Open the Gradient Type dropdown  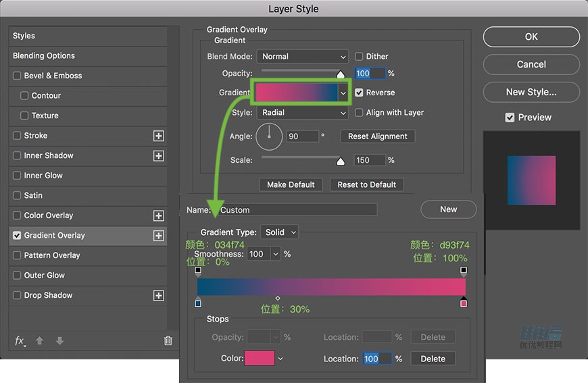(280, 232)
